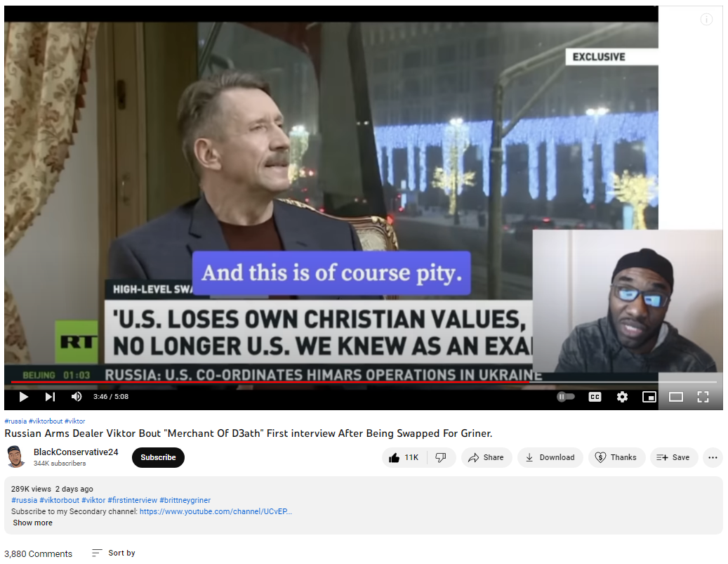Viewport: 728px width, 564px height.
Task: Toggle the autoplay switch
Action: (566, 396)
